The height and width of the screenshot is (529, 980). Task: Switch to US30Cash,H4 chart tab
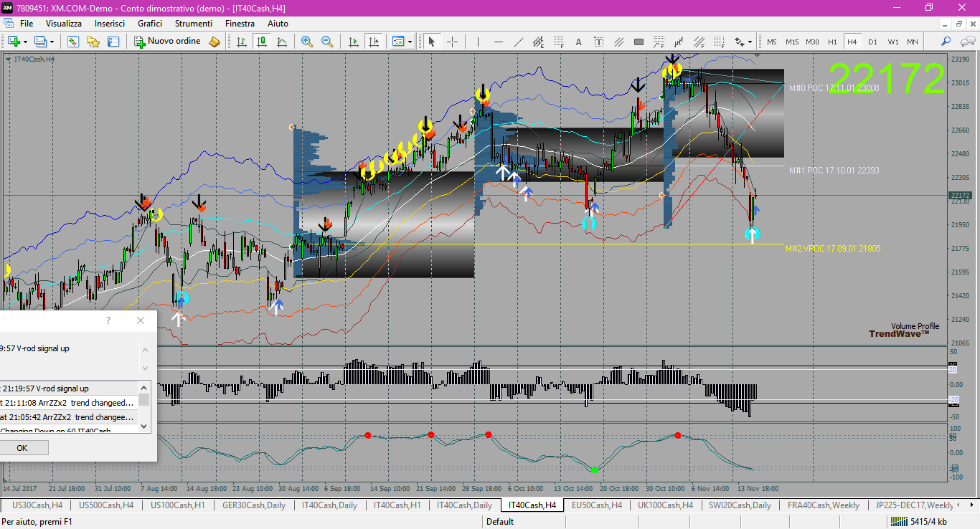(37, 505)
